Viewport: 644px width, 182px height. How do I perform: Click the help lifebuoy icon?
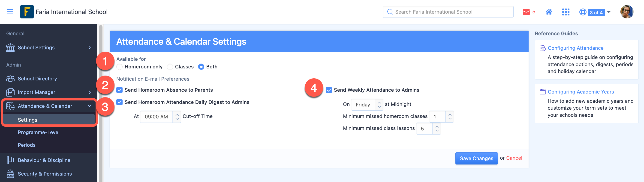[583, 12]
